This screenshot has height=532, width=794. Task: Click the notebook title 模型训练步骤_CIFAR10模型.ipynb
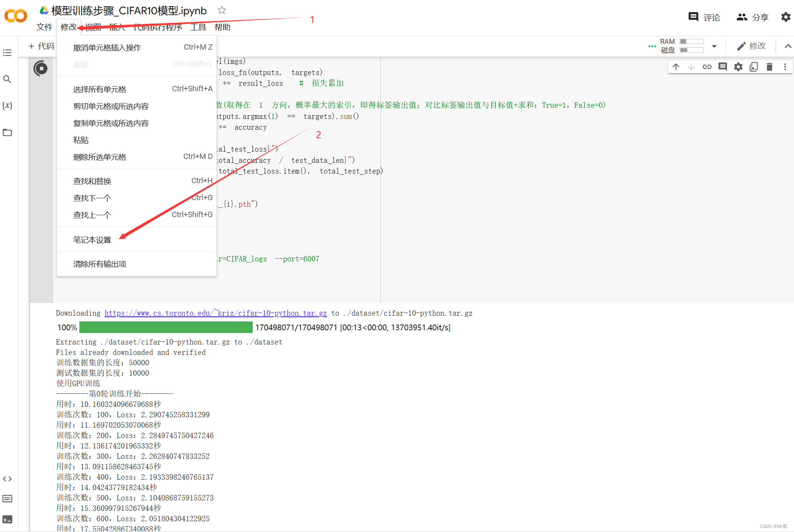(129, 11)
